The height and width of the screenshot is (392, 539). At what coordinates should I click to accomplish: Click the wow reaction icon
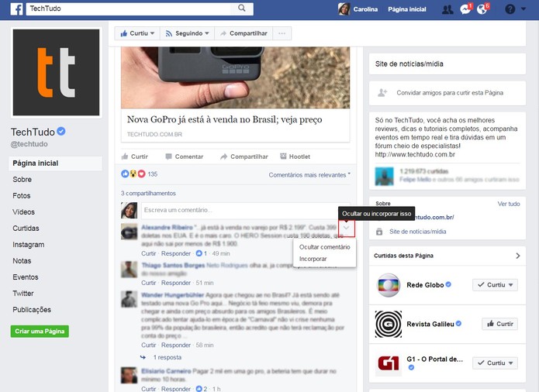pos(133,174)
